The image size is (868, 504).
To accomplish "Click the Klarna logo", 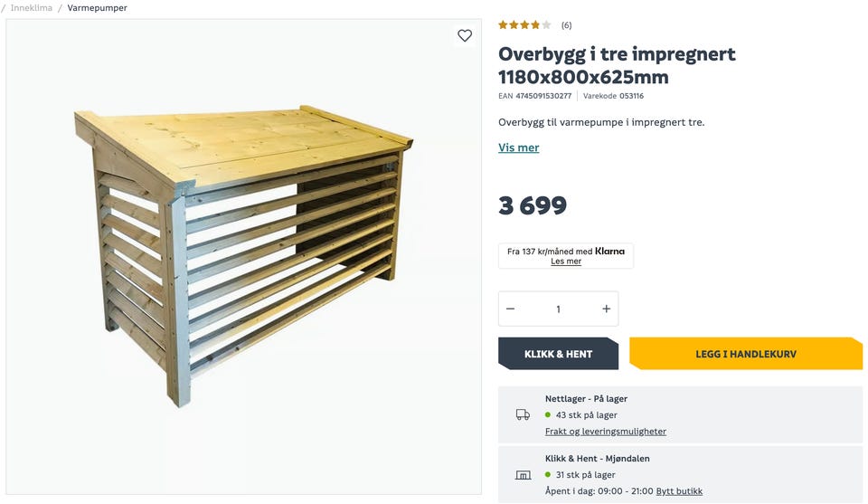I will (609, 251).
